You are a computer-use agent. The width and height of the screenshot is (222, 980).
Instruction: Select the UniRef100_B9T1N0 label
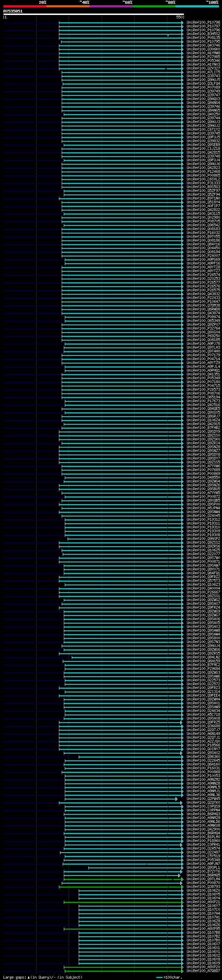pyautogui.click(x=203, y=198)
